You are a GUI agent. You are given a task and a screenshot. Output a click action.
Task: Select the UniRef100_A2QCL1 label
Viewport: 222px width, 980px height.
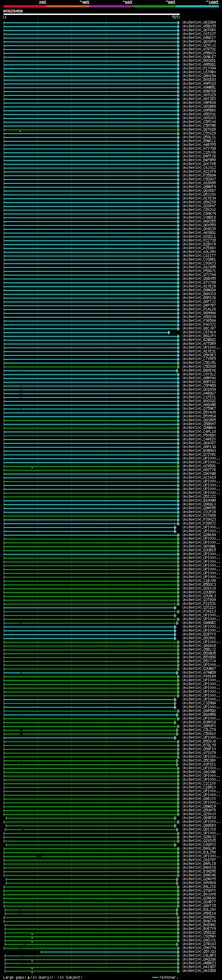[199, 237]
